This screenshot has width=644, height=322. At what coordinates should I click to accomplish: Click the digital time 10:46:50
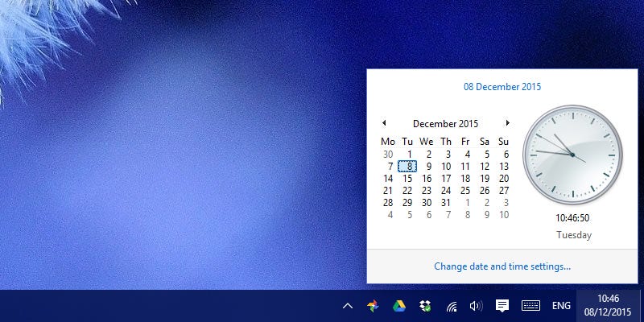[x=572, y=218]
